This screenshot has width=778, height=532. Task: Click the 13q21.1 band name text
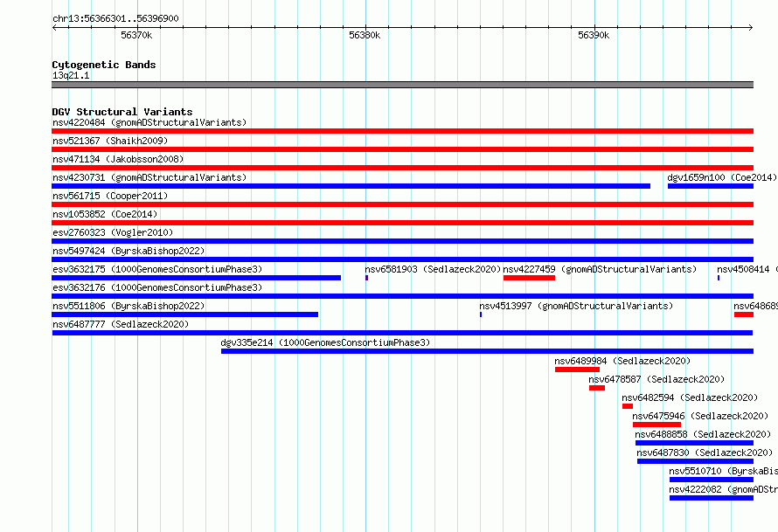pos(71,75)
